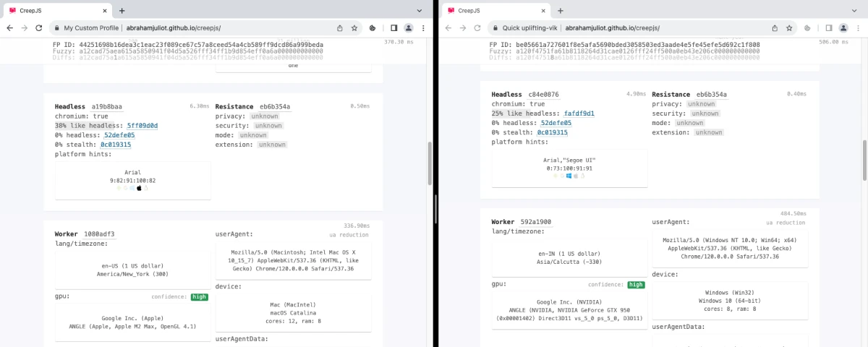Viewport: 868px width, 347px height.
Task: Open hash link fafdf9d1 in right window
Action: click(x=579, y=113)
